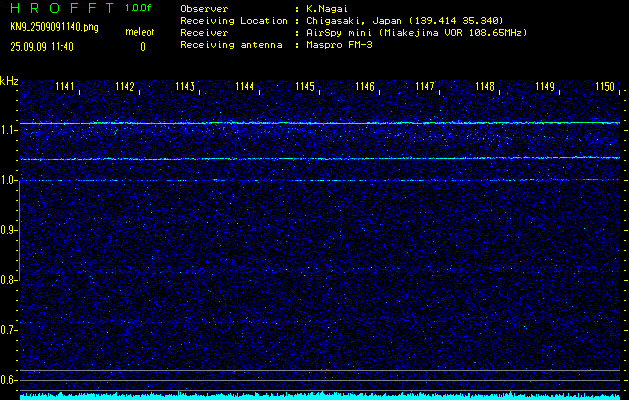Click the 0.7 kHz axis label
Screen dimensions: 629x400
tap(8, 330)
